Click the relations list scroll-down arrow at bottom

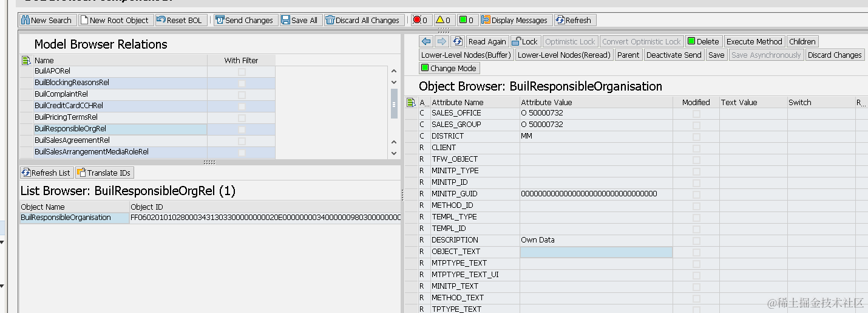394,153
